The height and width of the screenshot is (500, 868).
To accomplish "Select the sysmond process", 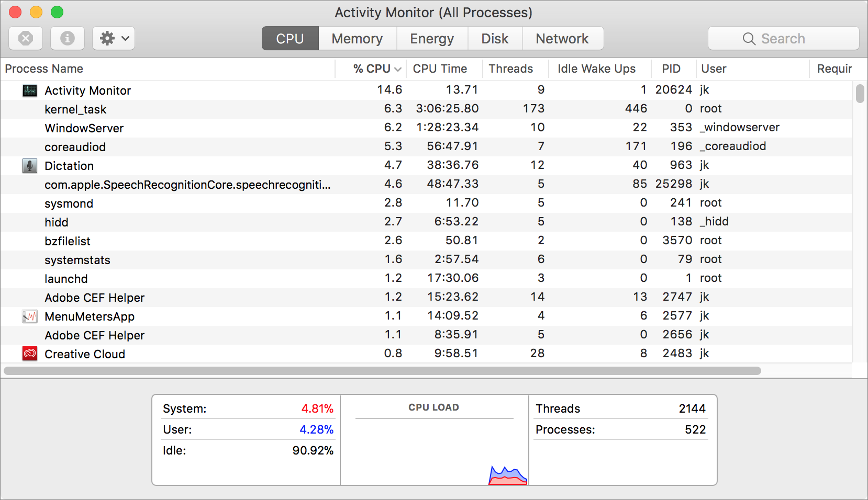I will click(426, 203).
